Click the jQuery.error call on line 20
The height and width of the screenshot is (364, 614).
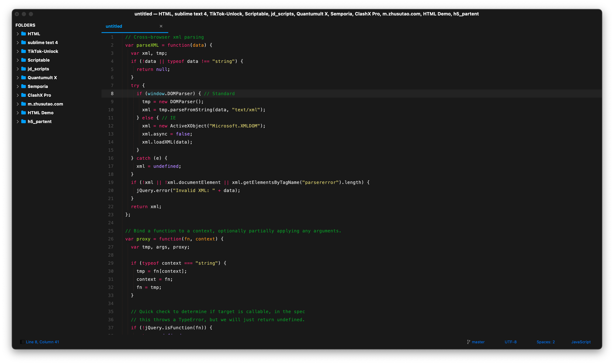point(153,191)
